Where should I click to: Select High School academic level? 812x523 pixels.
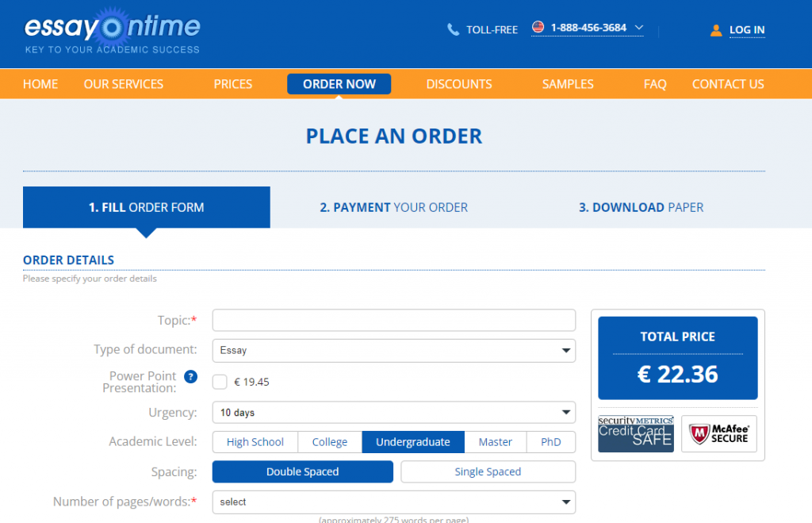(255, 442)
